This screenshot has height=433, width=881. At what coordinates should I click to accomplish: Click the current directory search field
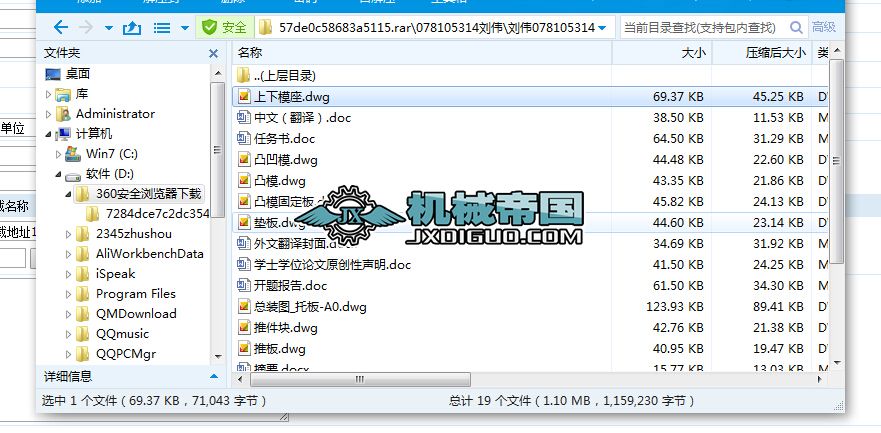tap(705, 27)
